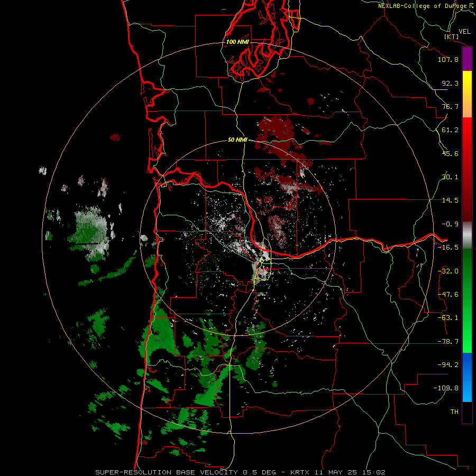
Task: Select the -16.5 velocity scale label
Action: (448, 248)
